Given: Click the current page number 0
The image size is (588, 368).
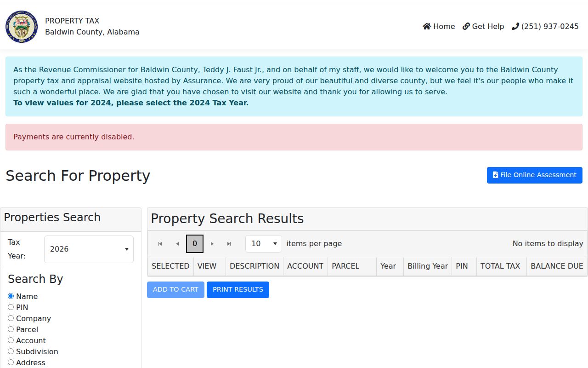Looking at the screenshot, I should pyautogui.click(x=195, y=244).
